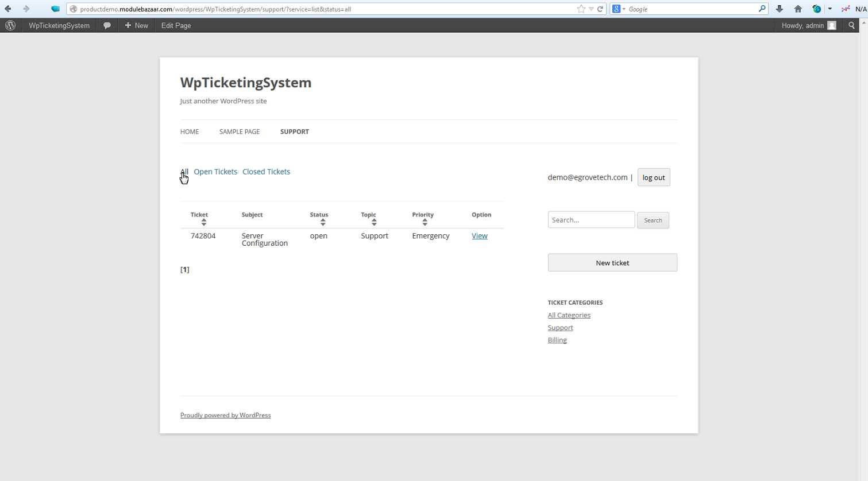Sort tickets by Status column arrows
This screenshot has width=868, height=481.
tap(323, 222)
